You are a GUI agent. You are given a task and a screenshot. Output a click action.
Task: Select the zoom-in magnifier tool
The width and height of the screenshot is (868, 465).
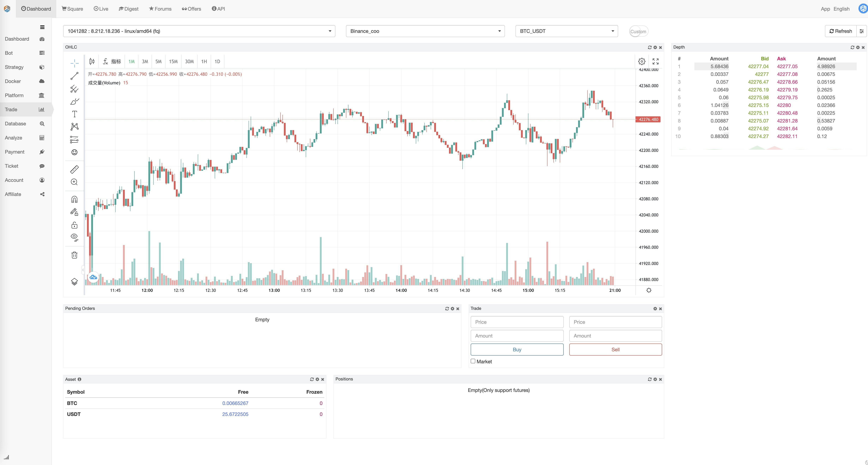click(x=74, y=182)
